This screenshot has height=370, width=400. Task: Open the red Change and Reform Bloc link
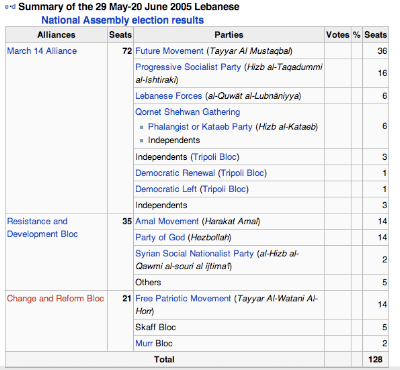(56, 298)
